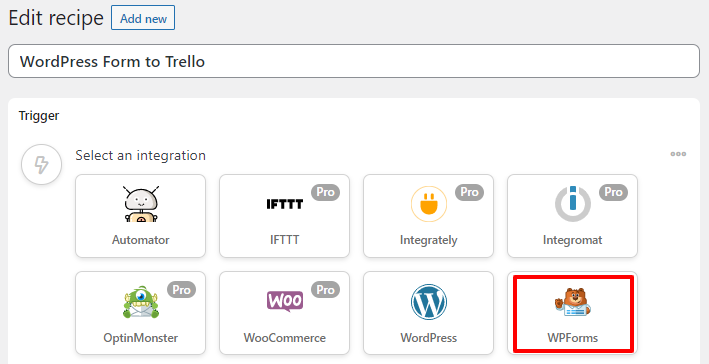Click the Trigger section heading
The image size is (709, 364).
[x=39, y=116]
